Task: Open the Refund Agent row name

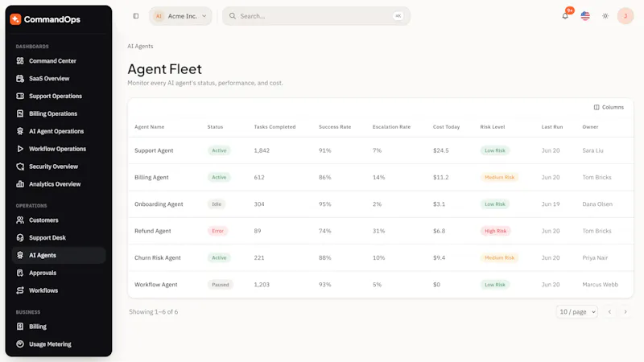Action: (x=153, y=231)
